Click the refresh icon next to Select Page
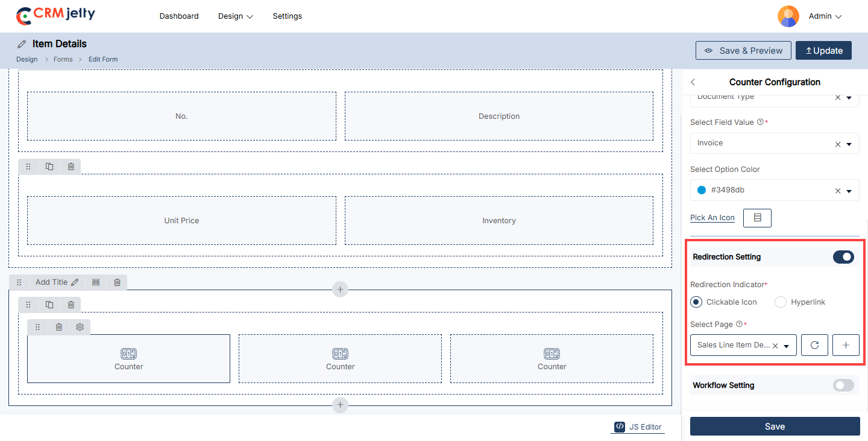This screenshot has height=441, width=868. [x=814, y=345]
